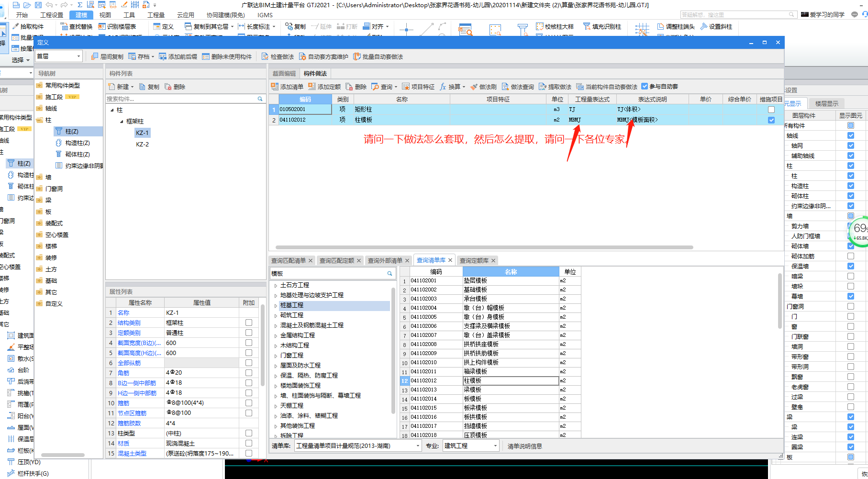Open the 存档 dropdown arrow
Screen dimensions: 868x479
tap(153, 56)
